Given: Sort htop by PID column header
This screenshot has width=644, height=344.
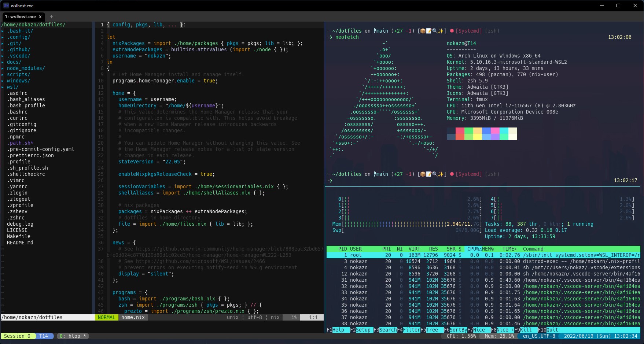Looking at the screenshot, I should [x=343, y=249].
